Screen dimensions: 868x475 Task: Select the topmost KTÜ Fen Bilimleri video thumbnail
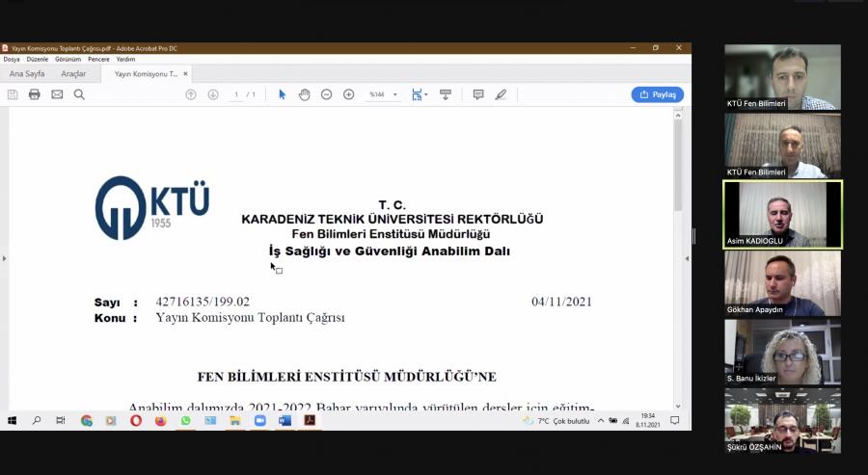click(x=783, y=77)
